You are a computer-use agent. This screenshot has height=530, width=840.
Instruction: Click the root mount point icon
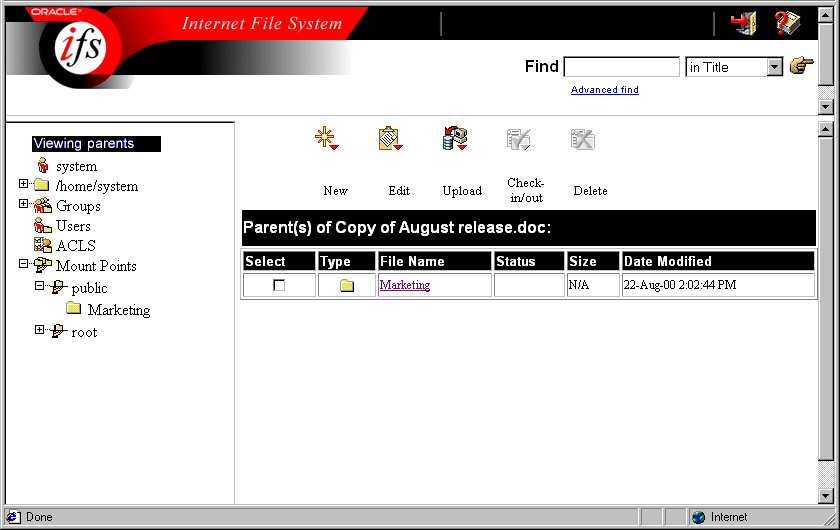tap(58, 331)
